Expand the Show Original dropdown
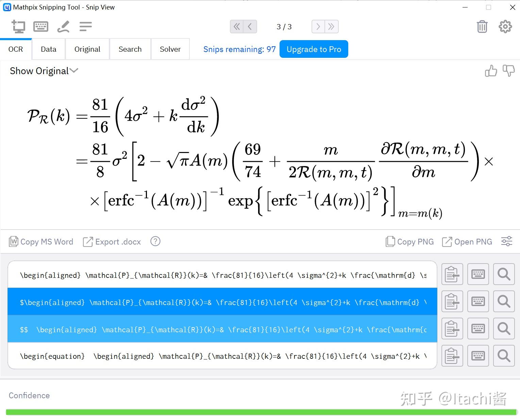Viewport: 520px width, 420px height. tap(74, 71)
